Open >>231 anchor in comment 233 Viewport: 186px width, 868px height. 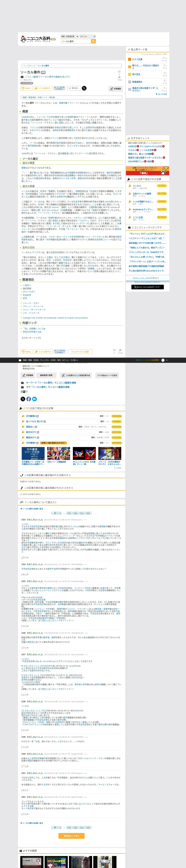point(25,524)
